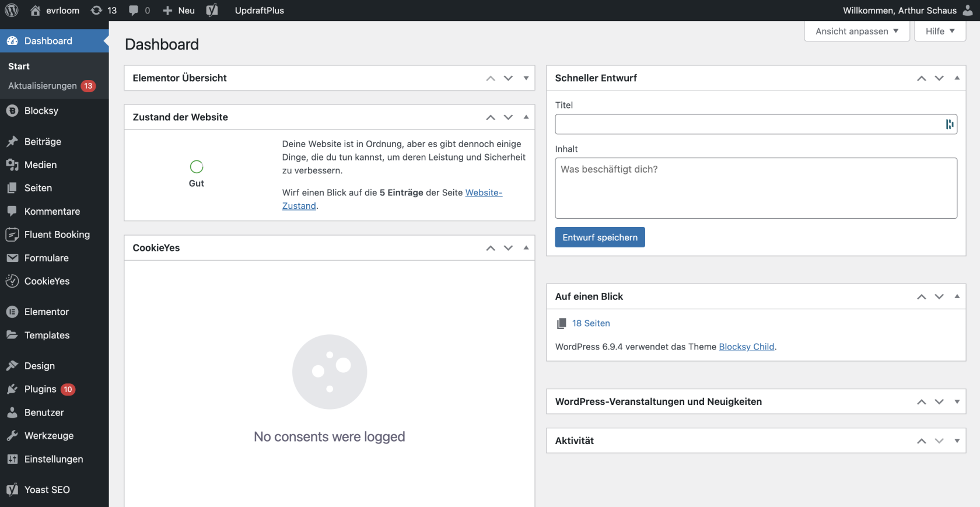980x507 pixels.
Task: Click the No consents were logged text
Action: (330, 437)
